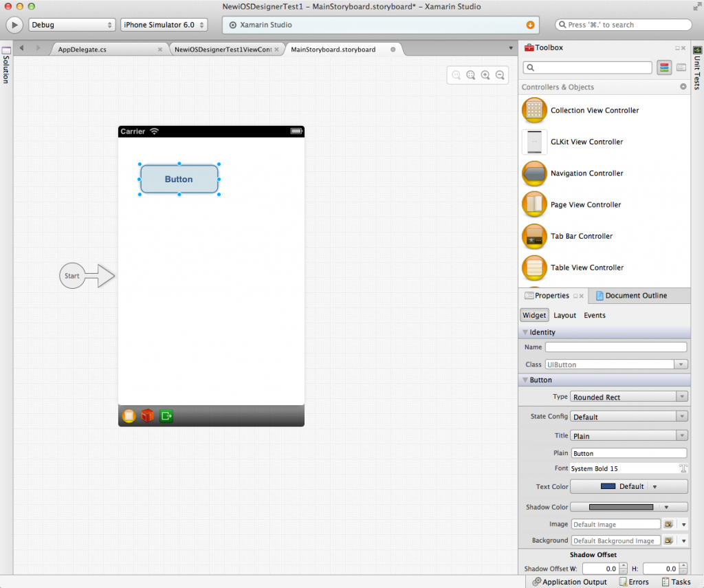
Task: Select the Button on the design surface
Action: 179,179
